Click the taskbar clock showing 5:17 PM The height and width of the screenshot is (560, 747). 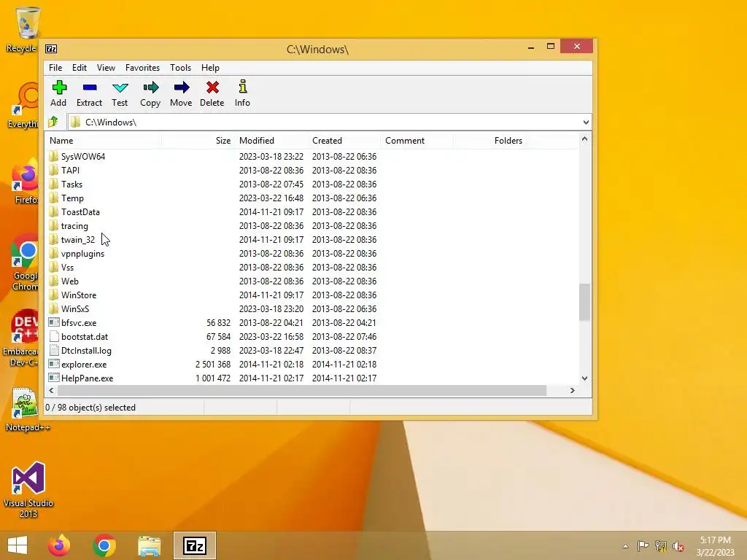tap(715, 546)
